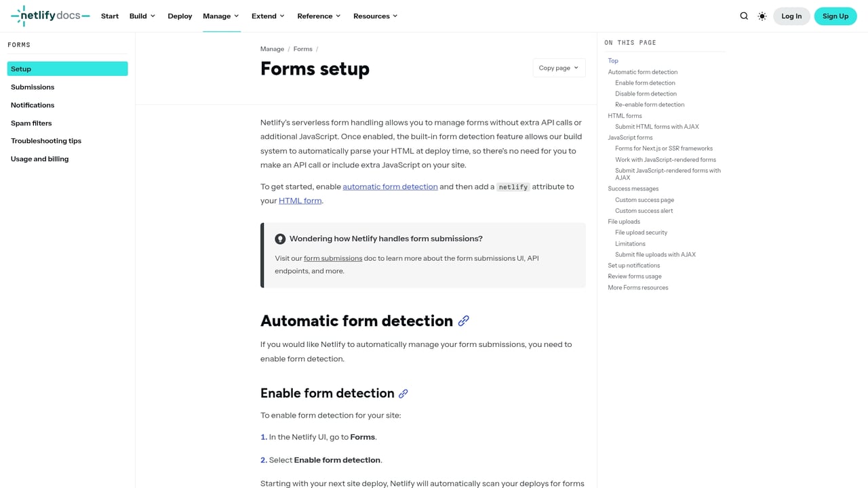Open the Extend dropdown menu

(x=267, y=16)
